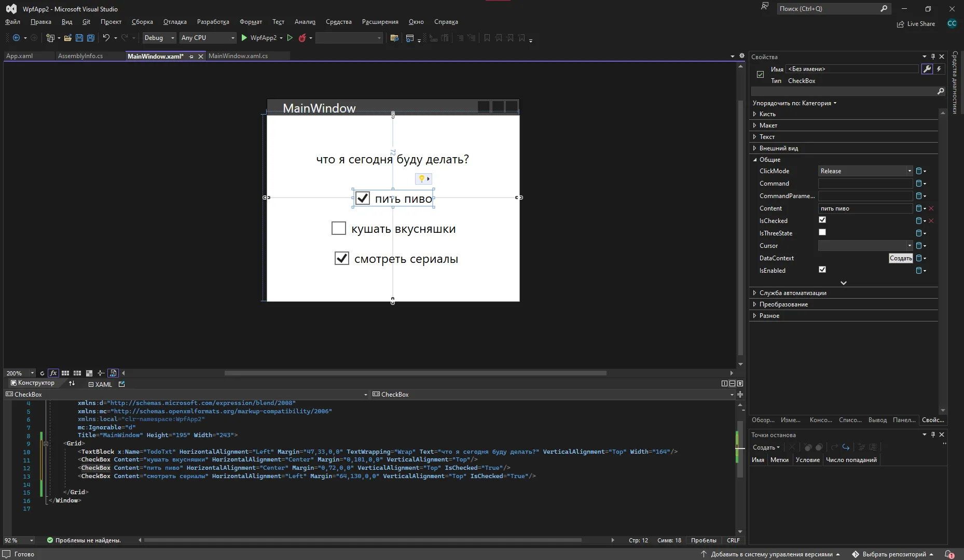The image size is (964, 560).
Task: Switch to the lightning events handler icon
Action: coord(939,69)
